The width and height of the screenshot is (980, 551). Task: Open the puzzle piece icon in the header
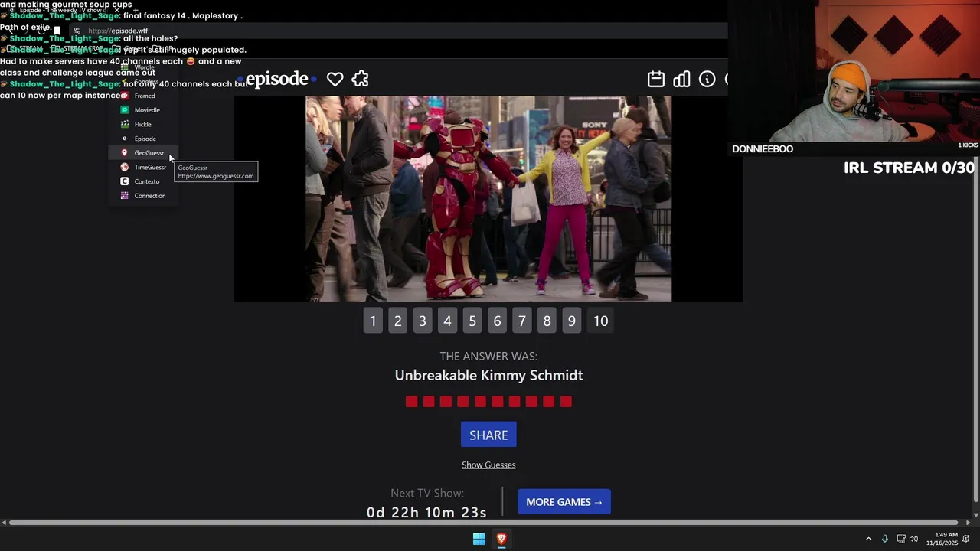pos(360,79)
